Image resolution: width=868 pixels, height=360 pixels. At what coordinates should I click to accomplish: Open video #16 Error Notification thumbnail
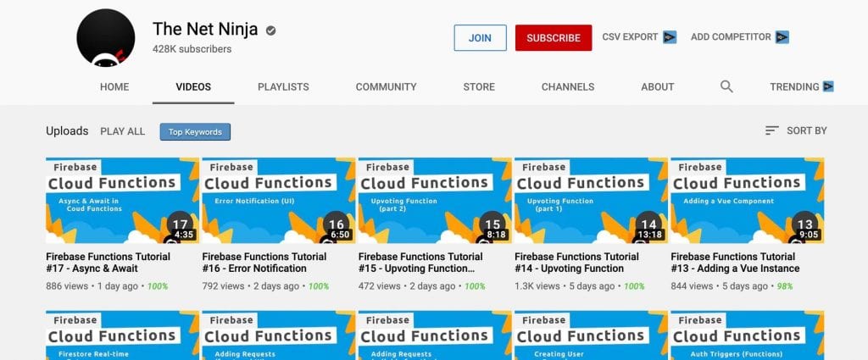coord(278,200)
